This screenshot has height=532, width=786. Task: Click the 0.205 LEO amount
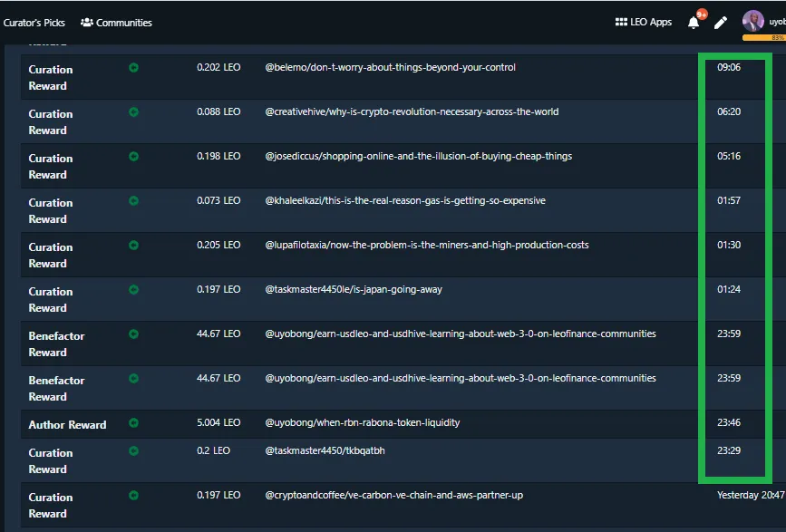click(218, 245)
